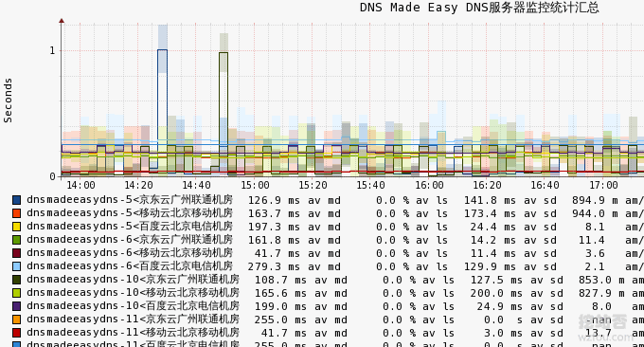644x347 pixels.
Task: Click the red swatch for dnsmadeeasydns-11 移动云北京移动机房
Action: (x=16, y=332)
